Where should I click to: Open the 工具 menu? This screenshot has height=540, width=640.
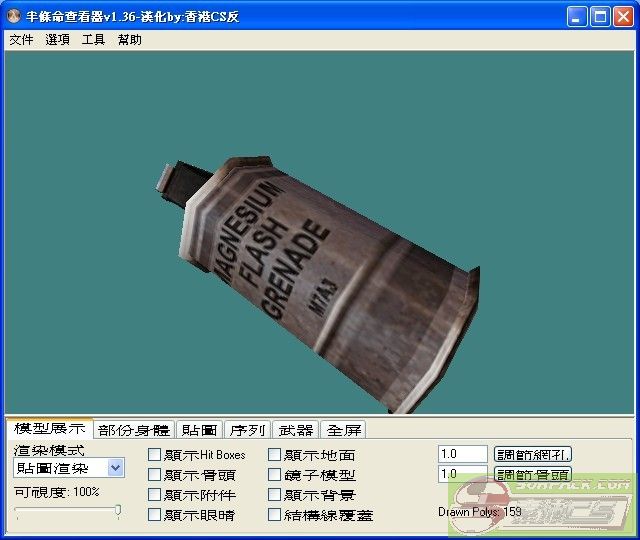(x=93, y=40)
